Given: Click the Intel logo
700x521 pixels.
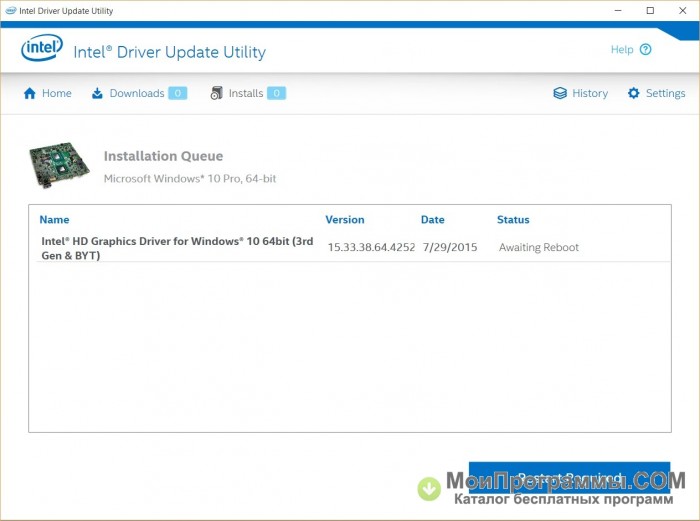Looking at the screenshot, I should coord(42,48).
